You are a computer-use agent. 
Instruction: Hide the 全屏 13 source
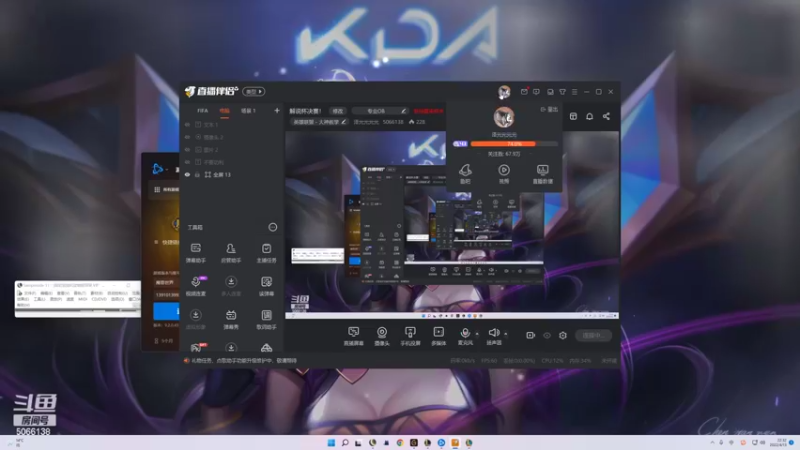187,174
